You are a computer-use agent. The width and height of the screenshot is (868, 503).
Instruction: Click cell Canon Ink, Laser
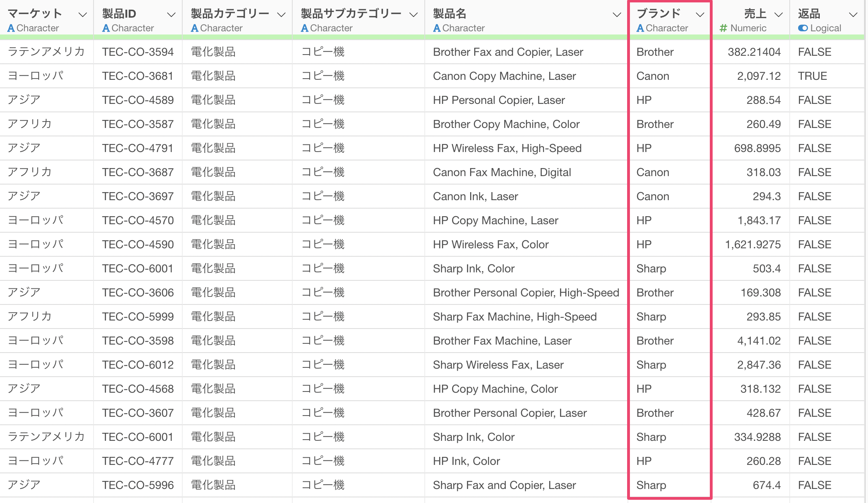click(x=475, y=196)
